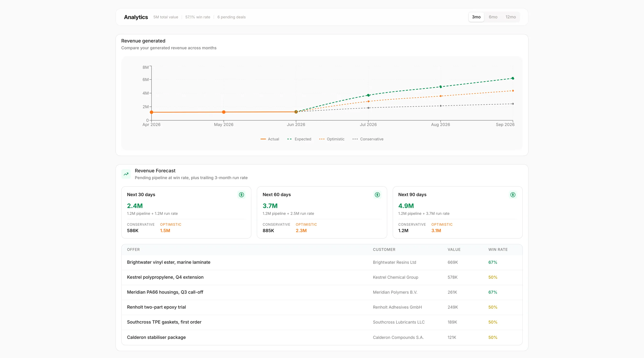Click the 6 pending deals summary
Screen dimensions: 644x358
(231, 17)
